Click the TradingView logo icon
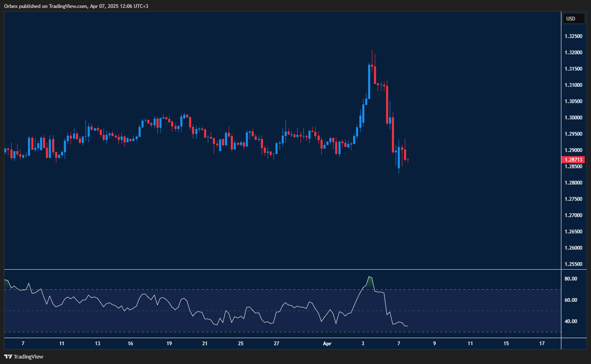Screen dimensions: 591x364 pyautogui.click(x=8, y=356)
